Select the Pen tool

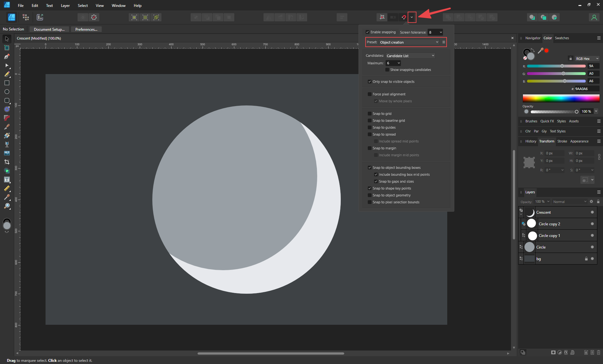7,57
